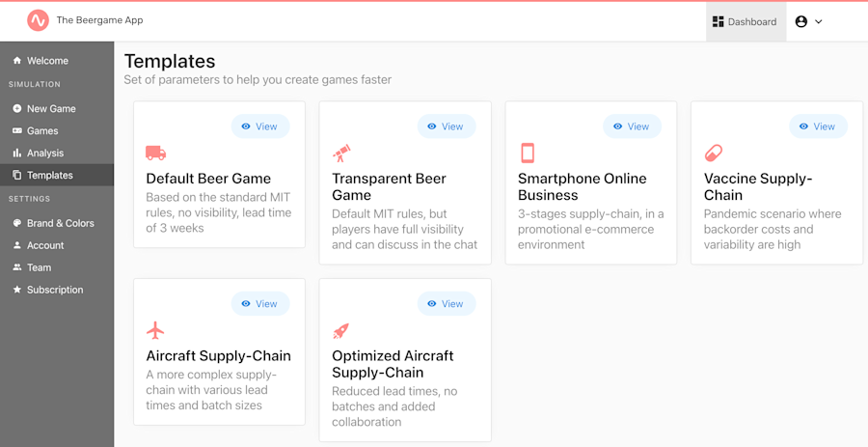The height and width of the screenshot is (447, 868).
Task: Open Brand & Colors settings
Action: pos(61,223)
